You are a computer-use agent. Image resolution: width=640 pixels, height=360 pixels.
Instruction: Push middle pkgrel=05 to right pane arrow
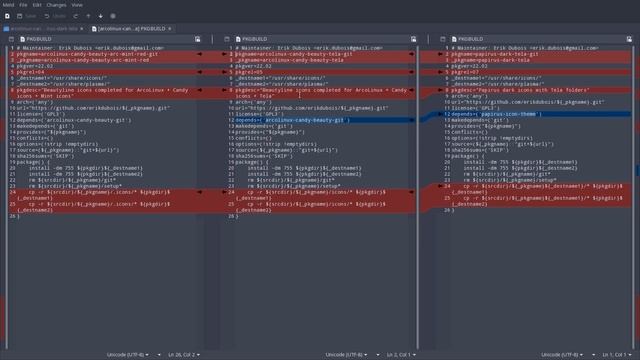(411, 72)
